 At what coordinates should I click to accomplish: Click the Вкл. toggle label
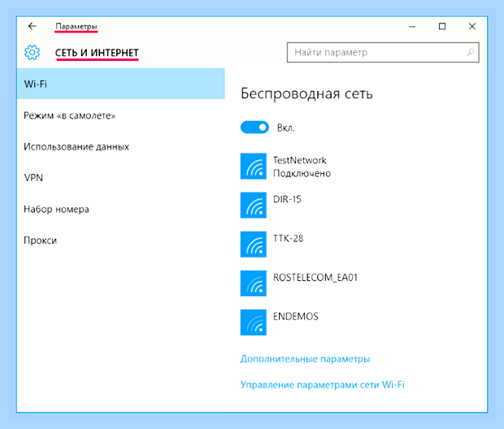pyautogui.click(x=286, y=128)
